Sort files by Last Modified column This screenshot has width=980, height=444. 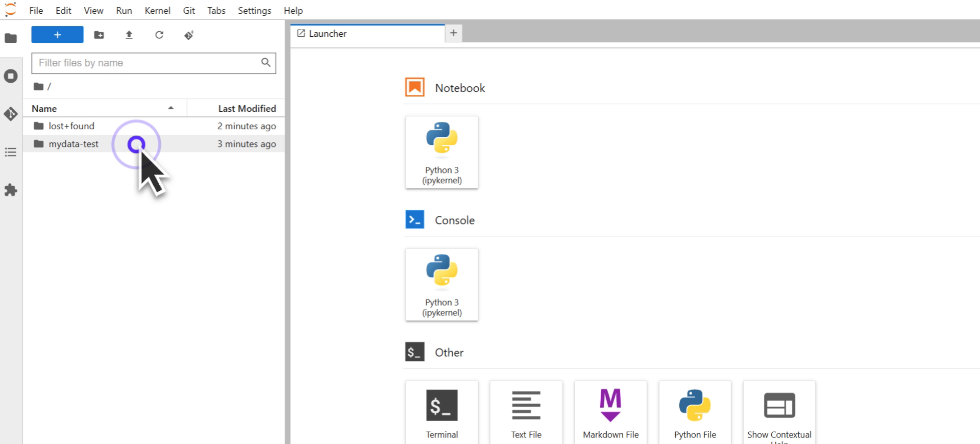point(236,108)
